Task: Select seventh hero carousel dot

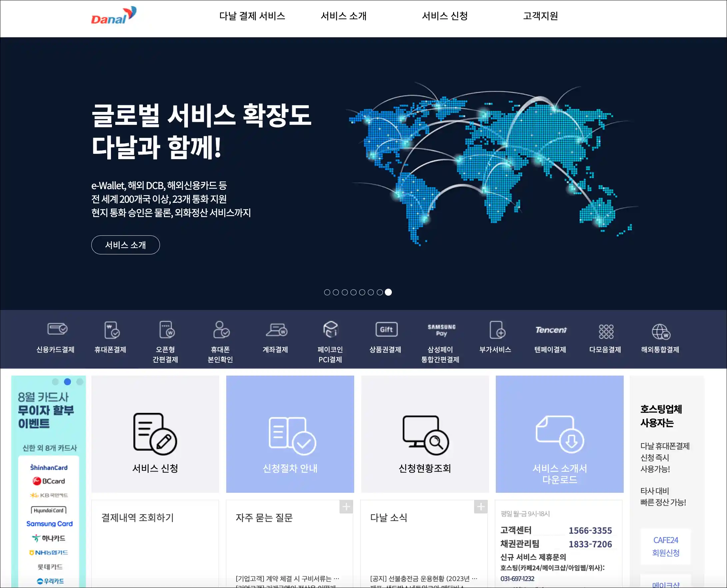Action: coord(380,292)
